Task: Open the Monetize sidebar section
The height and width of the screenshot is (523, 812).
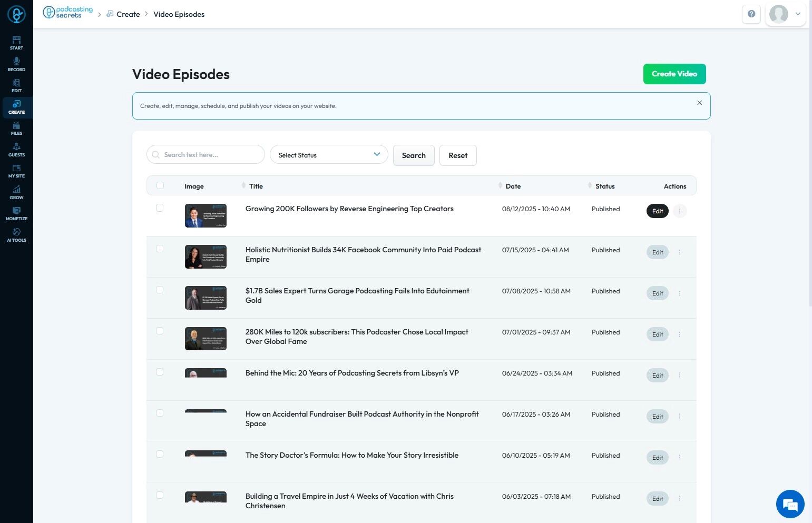Action: click(16, 213)
